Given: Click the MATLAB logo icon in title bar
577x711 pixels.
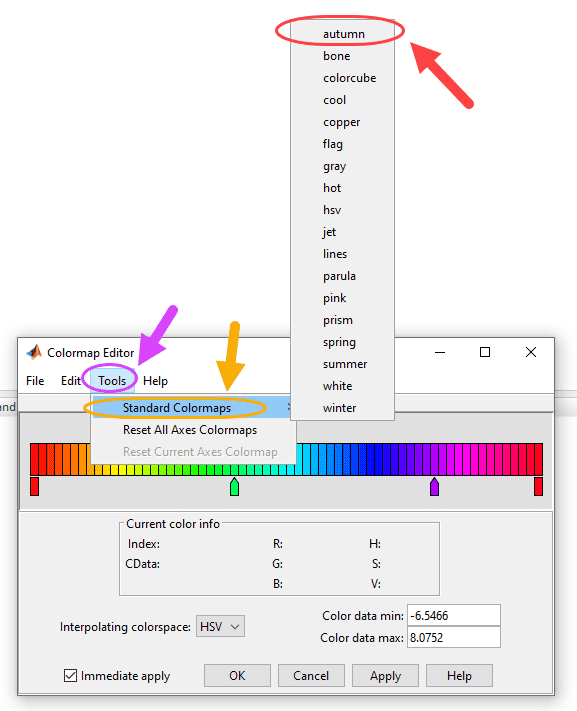Looking at the screenshot, I should pos(34,352).
